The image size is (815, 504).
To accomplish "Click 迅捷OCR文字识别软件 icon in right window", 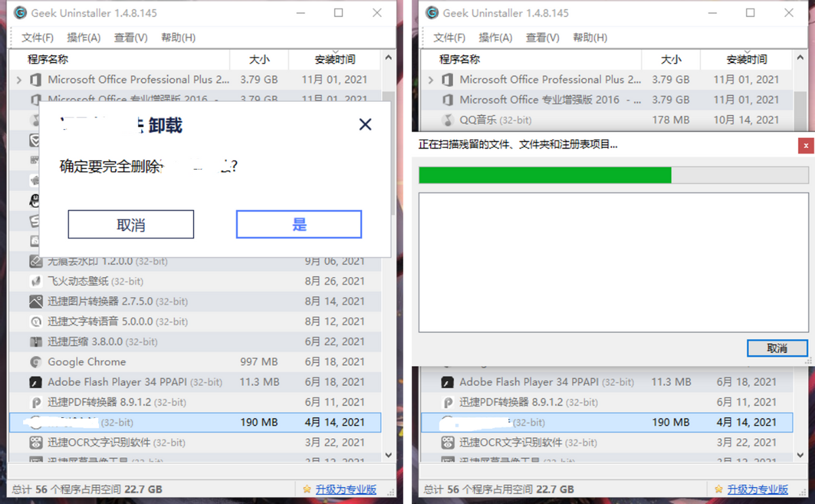I will [x=448, y=443].
